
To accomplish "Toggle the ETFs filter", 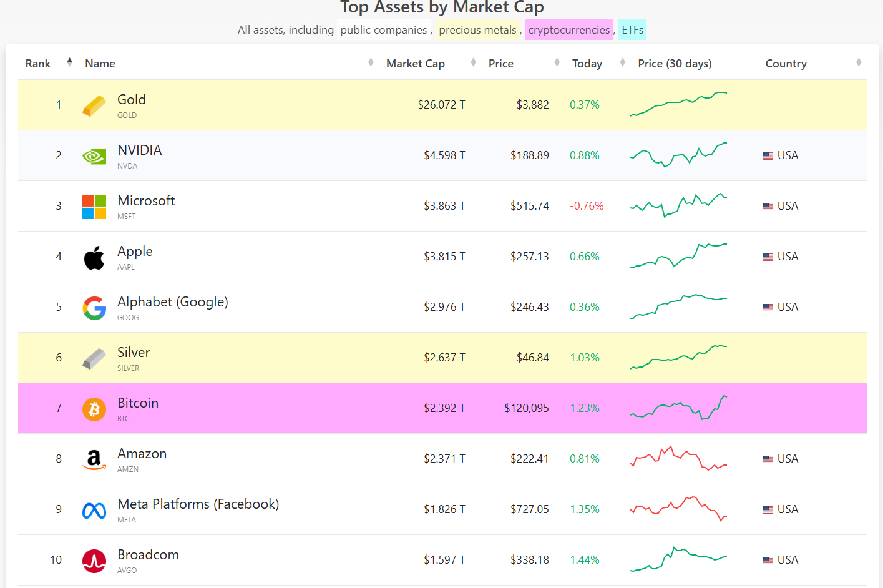I will click(632, 30).
